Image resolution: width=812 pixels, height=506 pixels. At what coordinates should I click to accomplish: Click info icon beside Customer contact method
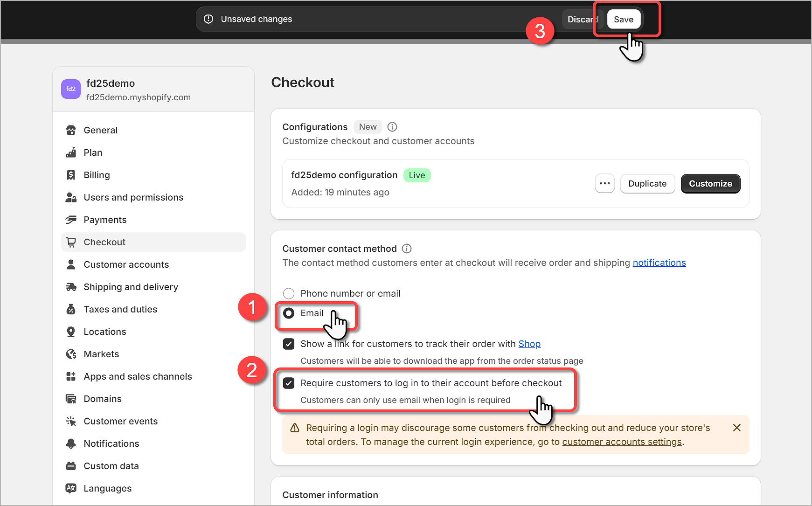click(407, 249)
